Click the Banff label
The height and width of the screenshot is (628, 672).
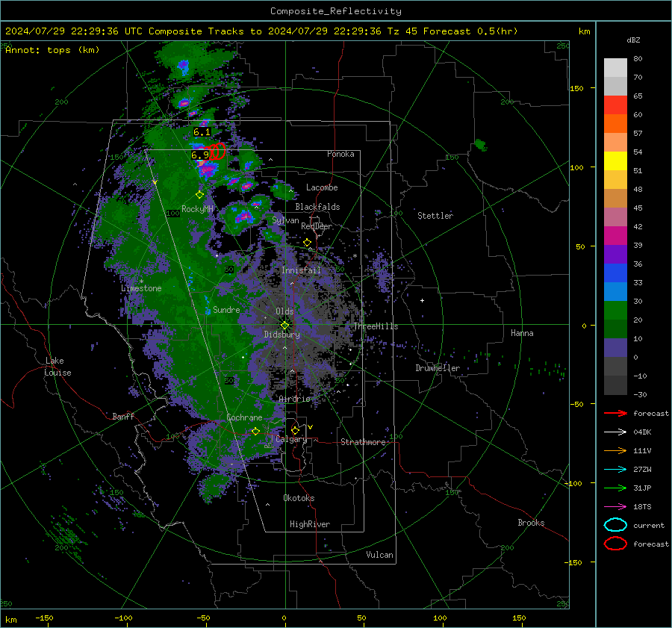coord(123,416)
